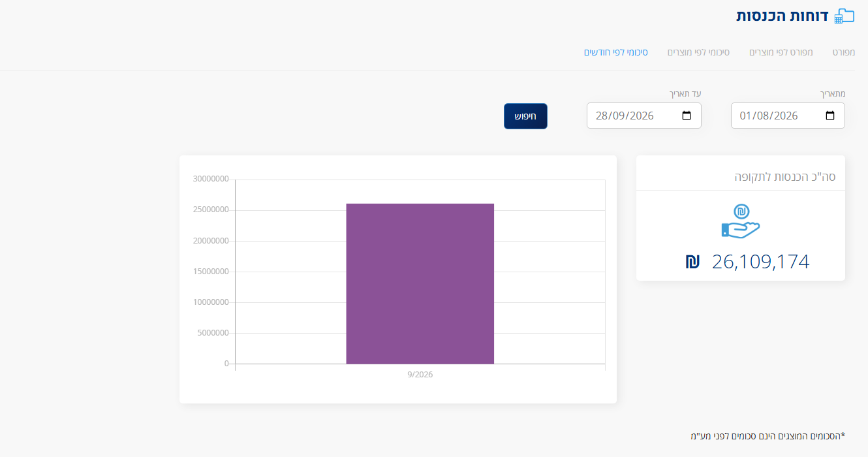Go to the סיכומי לפי חודשים tab
The image size is (868, 457).
[x=616, y=52]
